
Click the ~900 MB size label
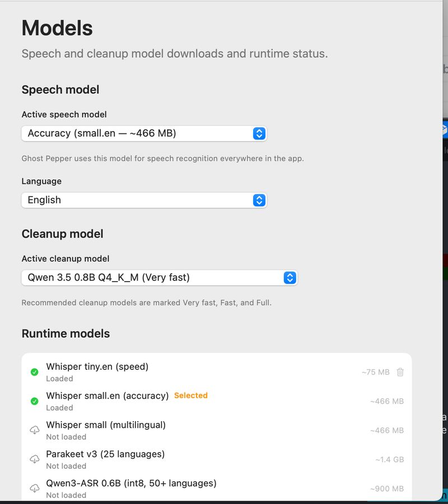(386, 488)
